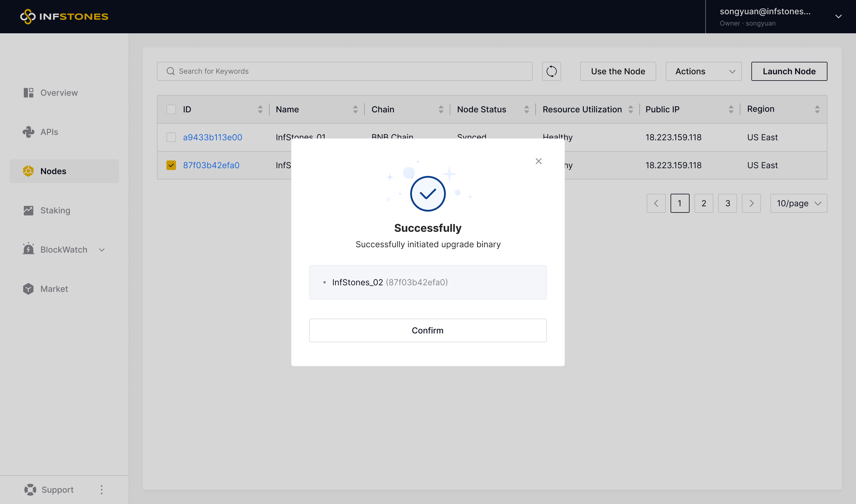
Task: Click the three-dot menu beside Support
Action: [102, 489]
